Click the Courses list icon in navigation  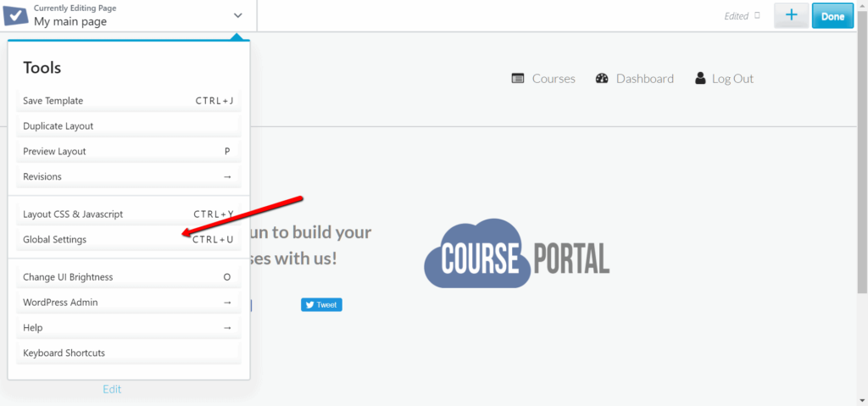tap(518, 79)
